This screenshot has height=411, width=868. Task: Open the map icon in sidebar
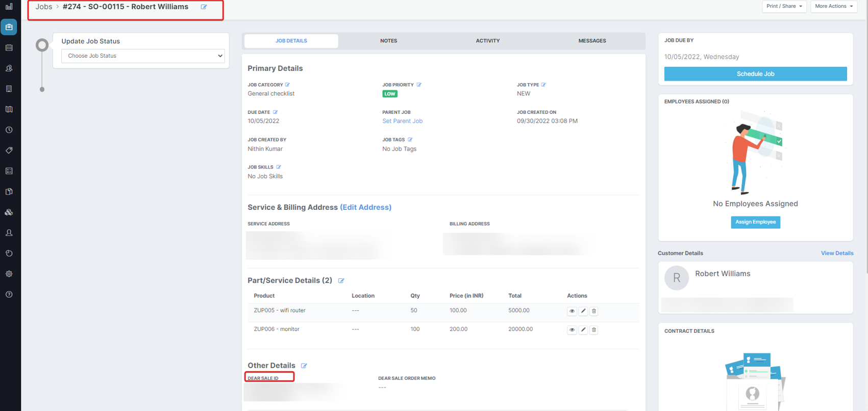(9, 109)
